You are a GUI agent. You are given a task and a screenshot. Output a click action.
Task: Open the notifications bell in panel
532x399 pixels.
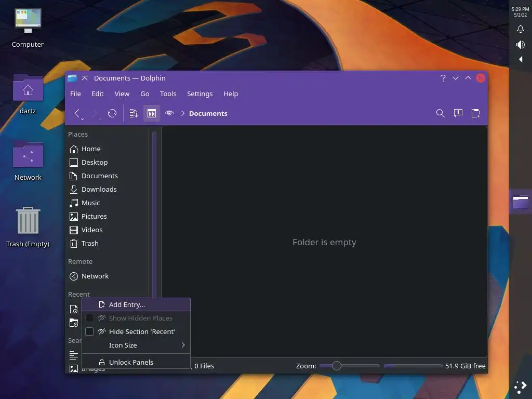pos(521,29)
